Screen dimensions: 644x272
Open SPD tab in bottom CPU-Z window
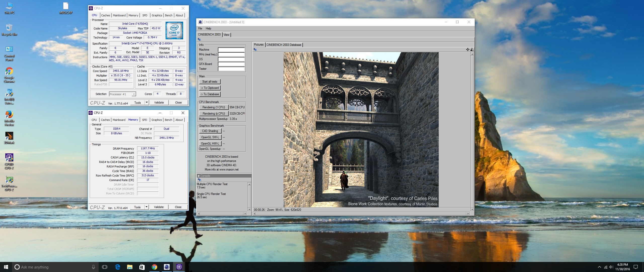click(144, 120)
